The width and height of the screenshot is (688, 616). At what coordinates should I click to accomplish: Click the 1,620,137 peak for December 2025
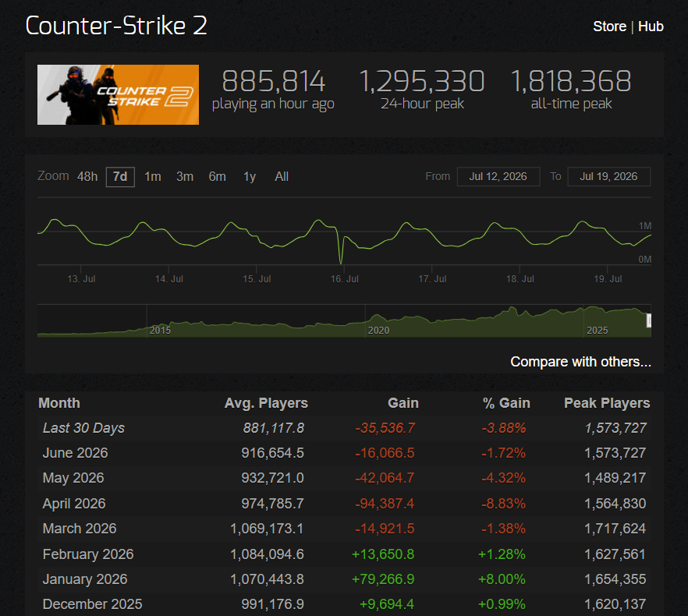coord(615,604)
